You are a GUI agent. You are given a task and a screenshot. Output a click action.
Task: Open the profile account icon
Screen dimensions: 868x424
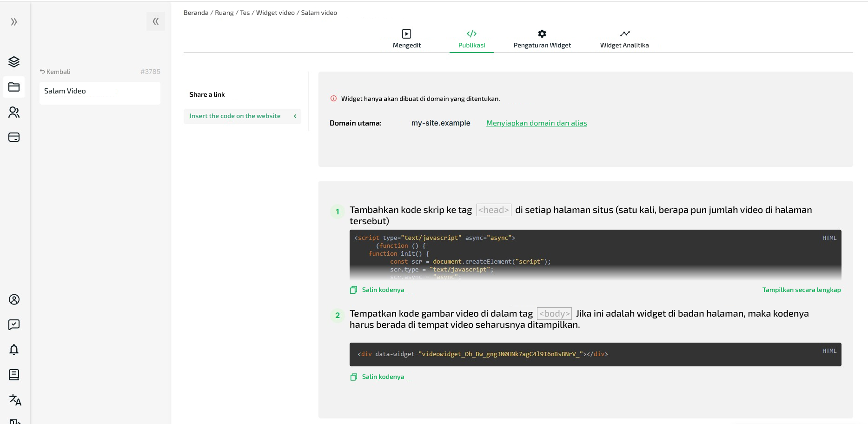14,299
